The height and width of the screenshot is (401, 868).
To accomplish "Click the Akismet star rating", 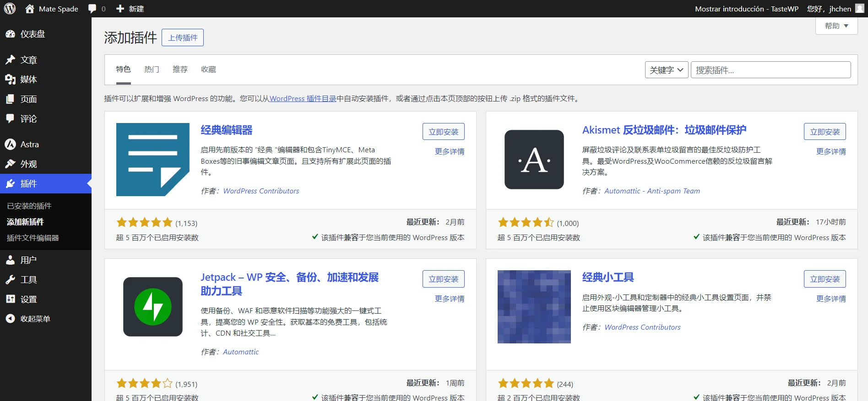I will [526, 223].
